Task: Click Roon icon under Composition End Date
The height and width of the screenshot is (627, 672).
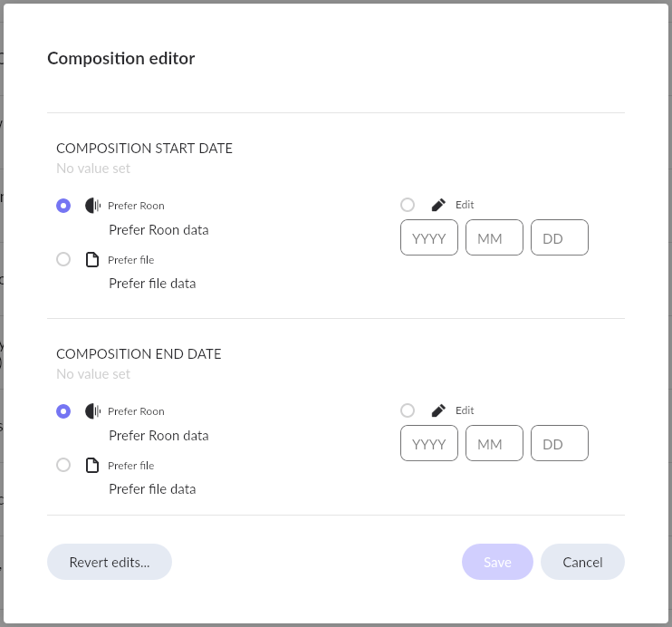Action: click(x=92, y=411)
